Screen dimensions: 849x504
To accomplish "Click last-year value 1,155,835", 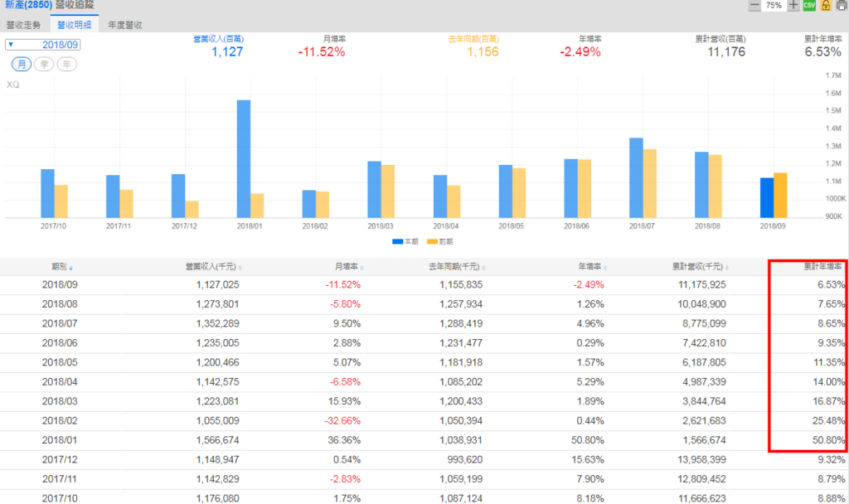I will [x=461, y=285].
